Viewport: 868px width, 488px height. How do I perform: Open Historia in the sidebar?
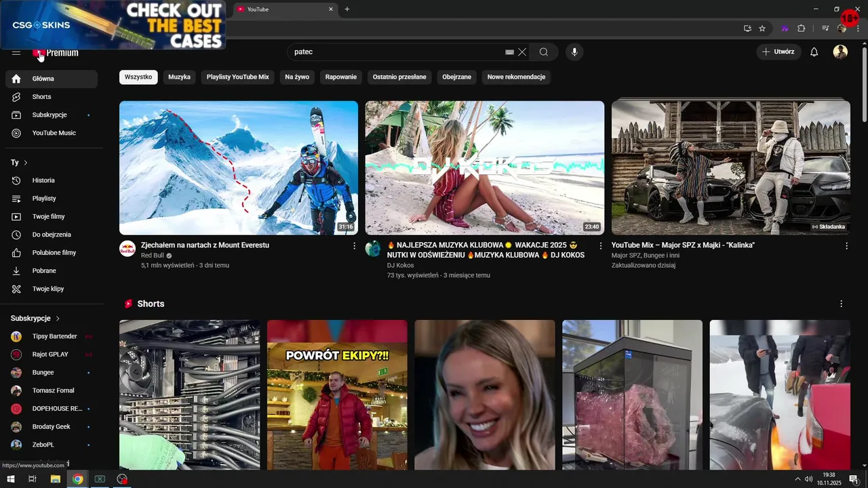52,180
